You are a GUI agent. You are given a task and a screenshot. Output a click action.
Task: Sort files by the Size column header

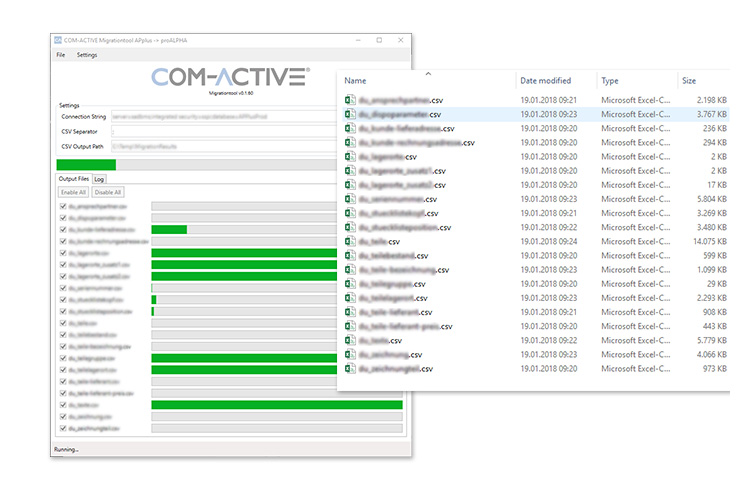click(x=689, y=81)
